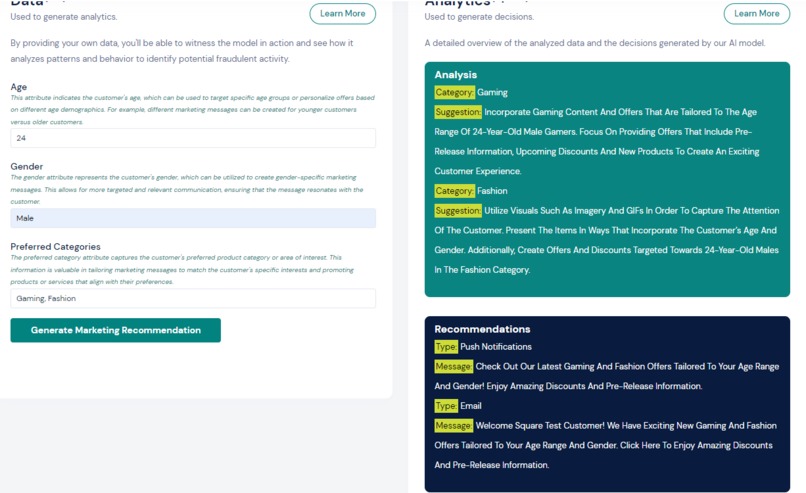Image resolution: width=806 pixels, height=493 pixels.
Task: Select the word 'Gaming' in the Analysis card
Action: pyautogui.click(x=492, y=93)
